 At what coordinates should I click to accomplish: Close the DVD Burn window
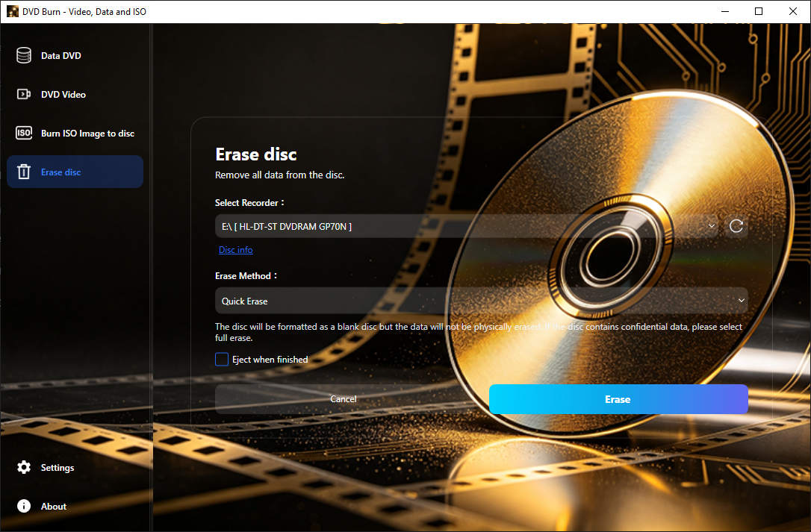pyautogui.click(x=793, y=11)
